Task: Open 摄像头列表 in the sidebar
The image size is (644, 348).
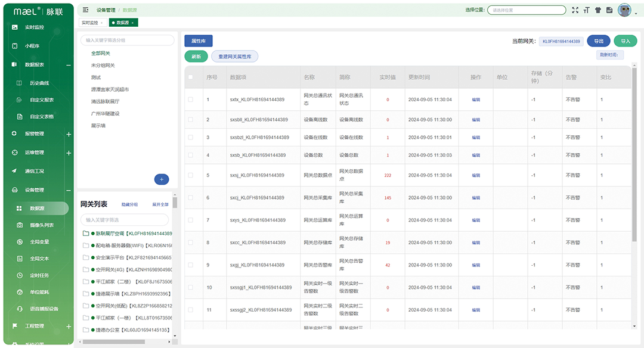Action: click(42, 225)
